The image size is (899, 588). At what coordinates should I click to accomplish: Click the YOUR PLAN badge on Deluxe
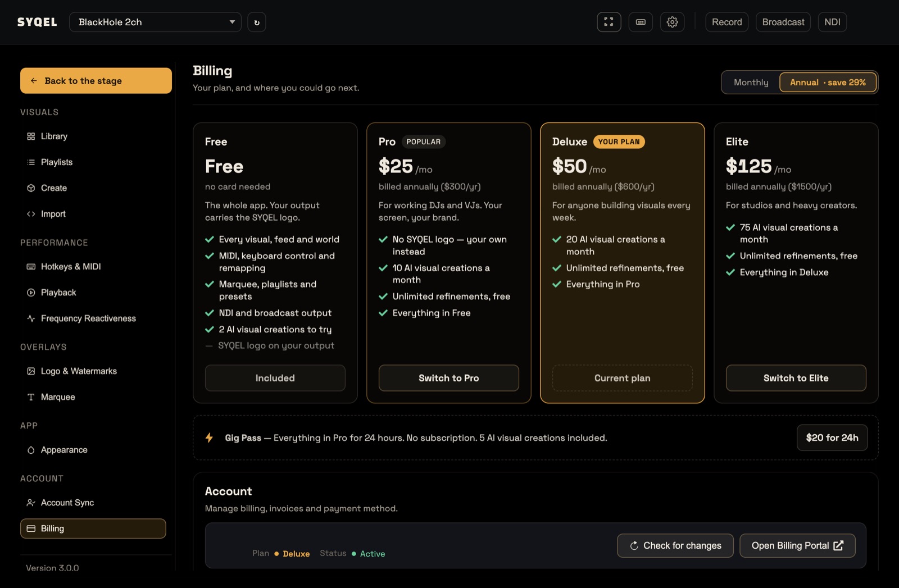(x=619, y=142)
